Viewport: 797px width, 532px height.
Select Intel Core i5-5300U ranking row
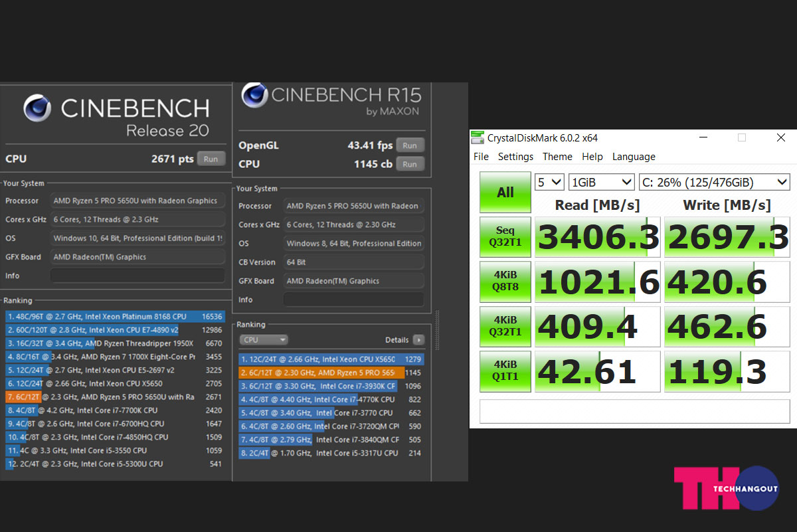(115, 464)
